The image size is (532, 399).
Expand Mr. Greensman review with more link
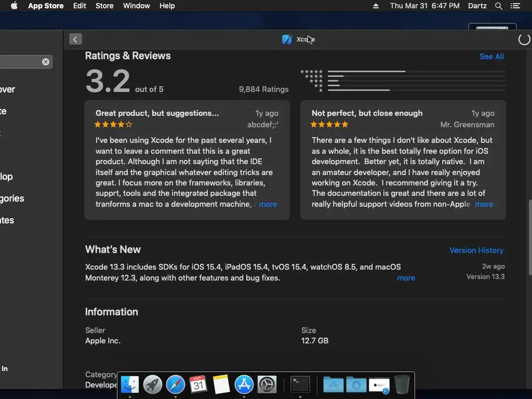pos(484,204)
